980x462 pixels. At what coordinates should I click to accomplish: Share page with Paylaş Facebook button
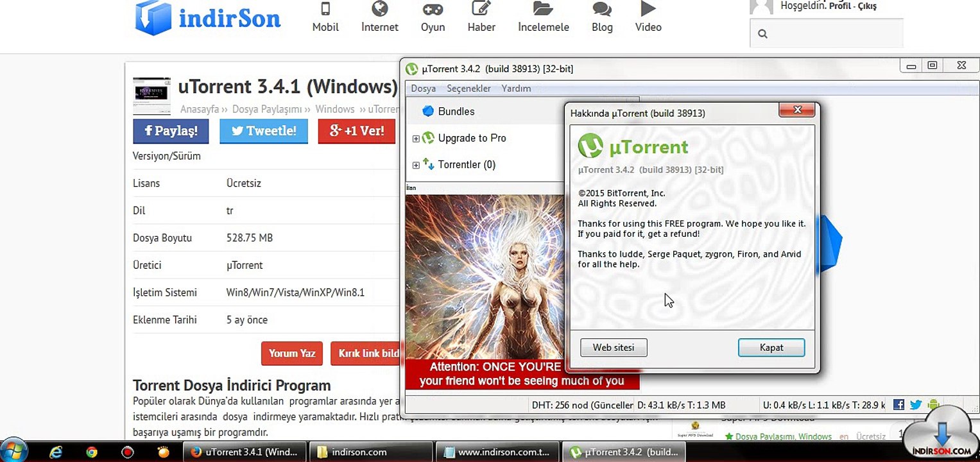pyautogui.click(x=171, y=131)
